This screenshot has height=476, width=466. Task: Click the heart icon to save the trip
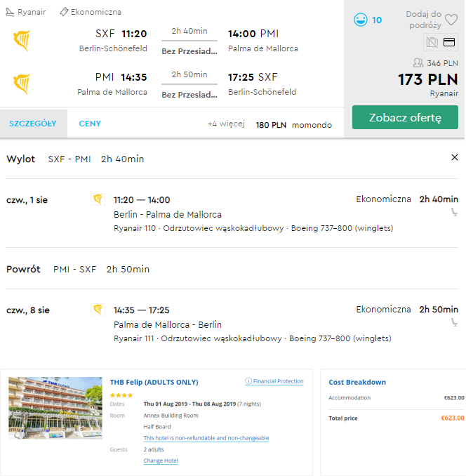click(451, 20)
